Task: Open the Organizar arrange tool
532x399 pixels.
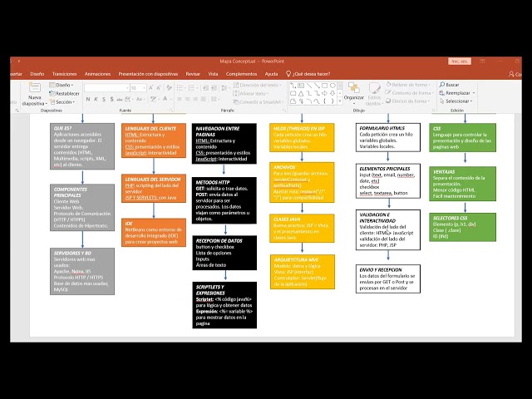Action: click(x=354, y=91)
